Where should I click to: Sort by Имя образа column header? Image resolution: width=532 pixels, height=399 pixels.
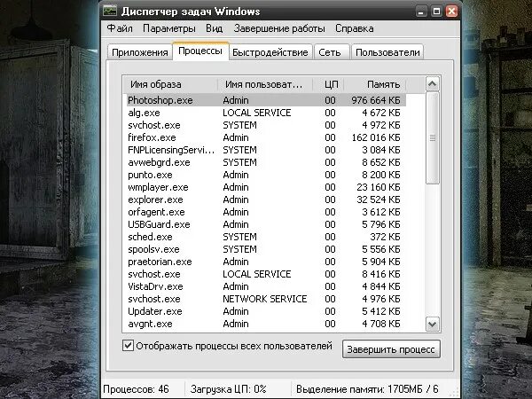pyautogui.click(x=170, y=84)
